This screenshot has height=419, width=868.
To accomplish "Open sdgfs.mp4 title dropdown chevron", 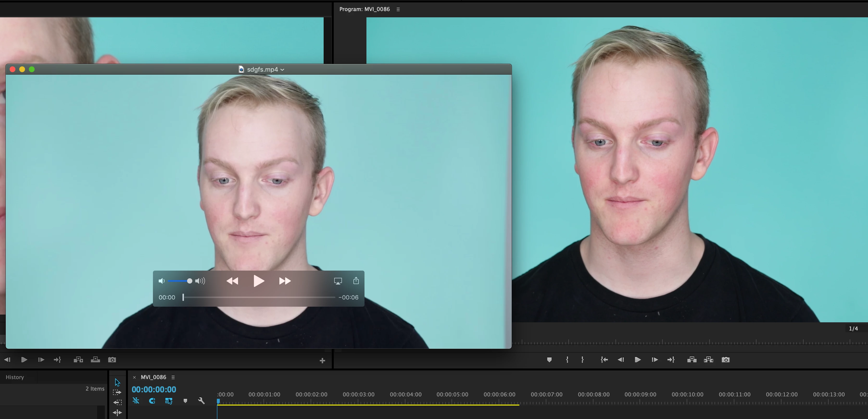I will [282, 70].
